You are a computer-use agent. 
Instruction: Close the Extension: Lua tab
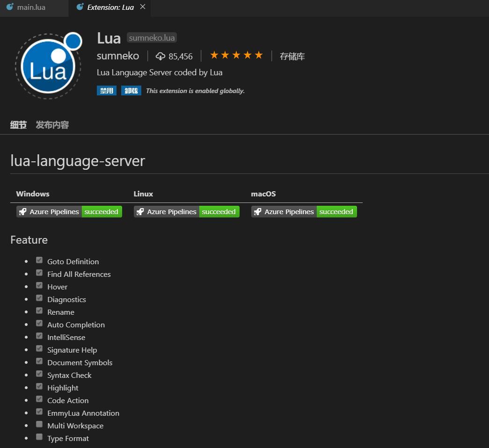pyautogui.click(x=142, y=7)
